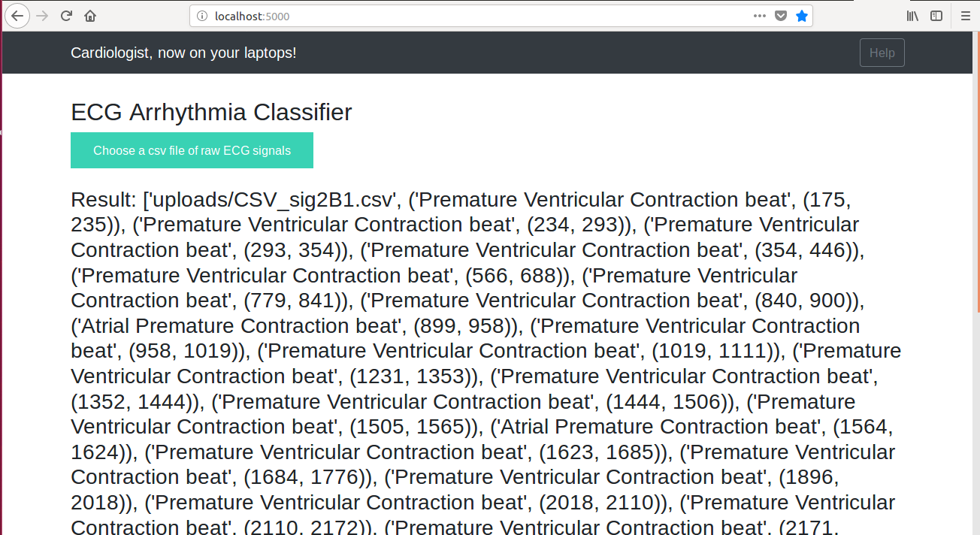Open the Firefox hamburger menu
Screen dimensions: 980x535
966,16
